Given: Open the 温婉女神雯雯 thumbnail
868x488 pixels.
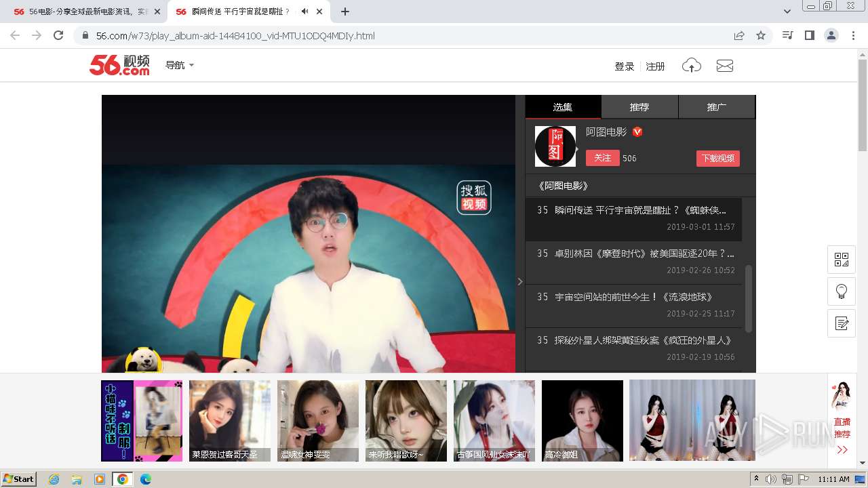Looking at the screenshot, I should (318, 421).
